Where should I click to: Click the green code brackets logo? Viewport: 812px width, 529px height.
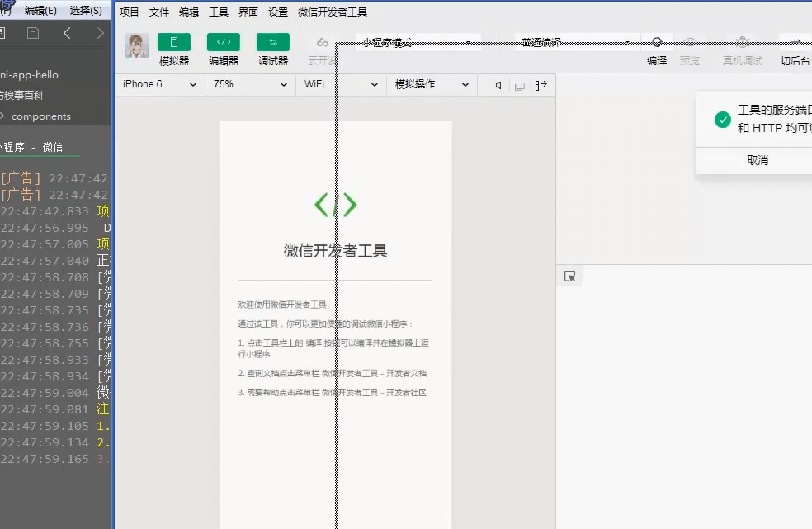[336, 205]
